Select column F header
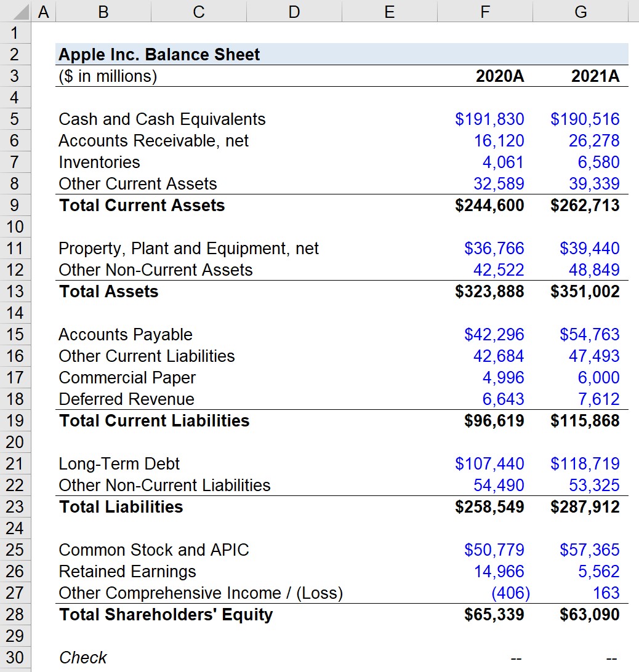Image resolution: width=639 pixels, height=672 pixels. tap(484, 11)
